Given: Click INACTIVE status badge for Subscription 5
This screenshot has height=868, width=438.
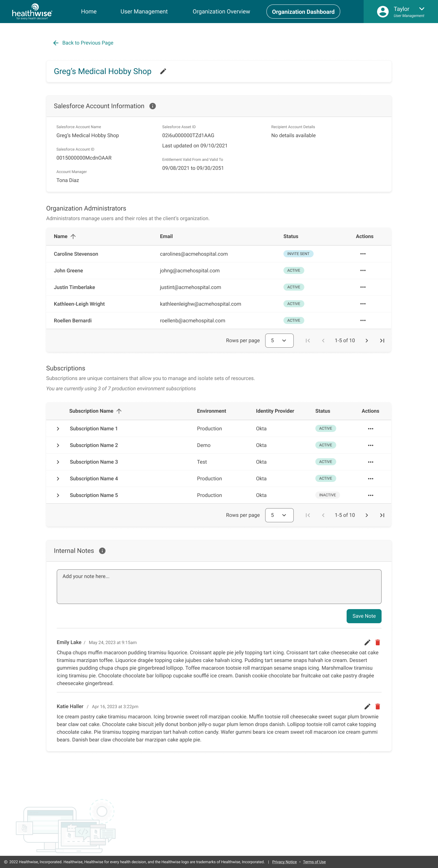Looking at the screenshot, I should 327,495.
